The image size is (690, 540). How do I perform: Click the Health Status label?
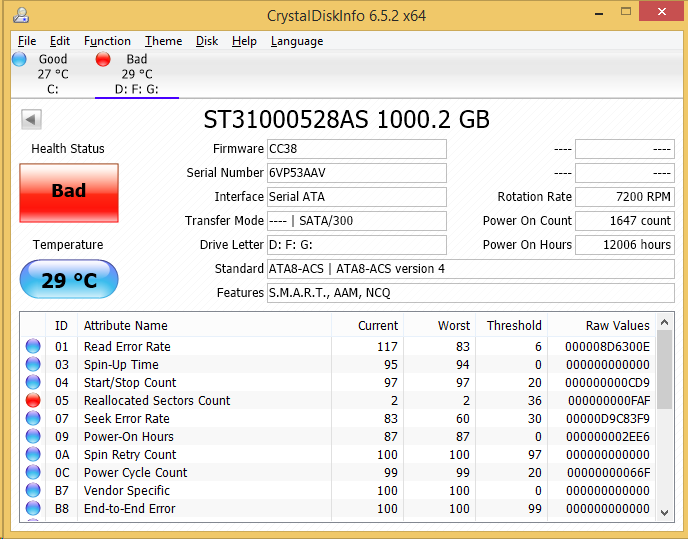68,149
